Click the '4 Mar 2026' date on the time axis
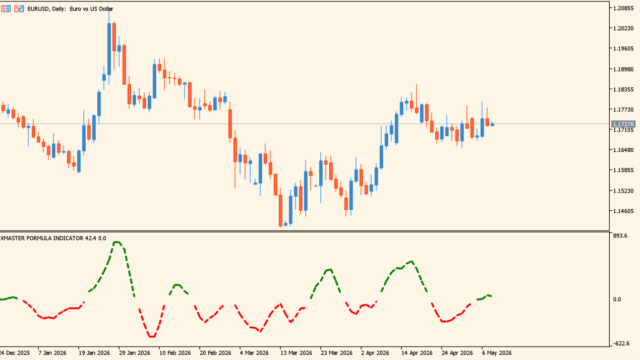This screenshot has width=640, height=360. point(254,353)
